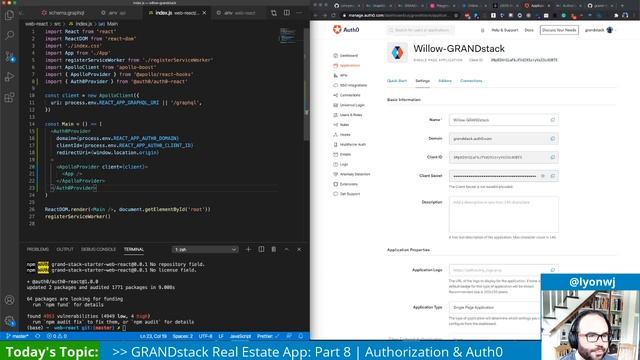Open Applications in Auth0 sidebar

(x=347, y=65)
